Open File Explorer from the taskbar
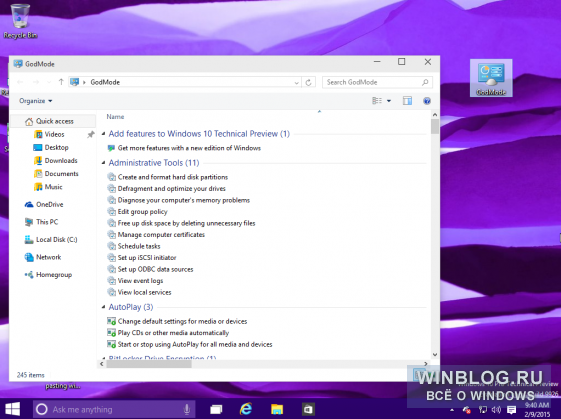The height and width of the screenshot is (419, 561). tap(277, 409)
